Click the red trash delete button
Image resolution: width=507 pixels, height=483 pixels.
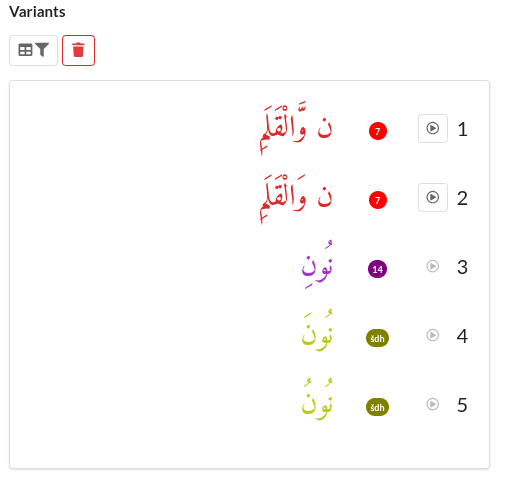click(x=78, y=50)
